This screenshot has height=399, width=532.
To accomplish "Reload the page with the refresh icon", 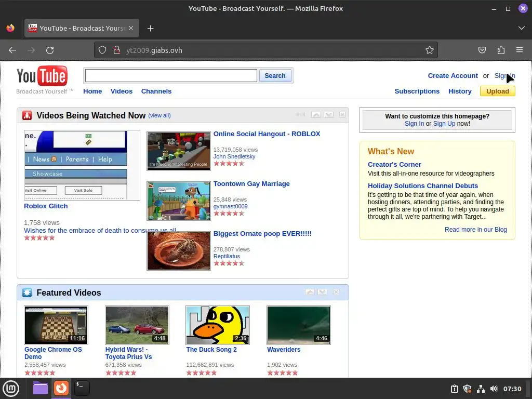I will pos(50,50).
